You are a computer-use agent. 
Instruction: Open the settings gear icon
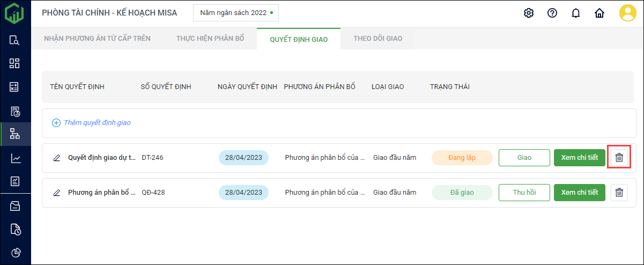[529, 13]
